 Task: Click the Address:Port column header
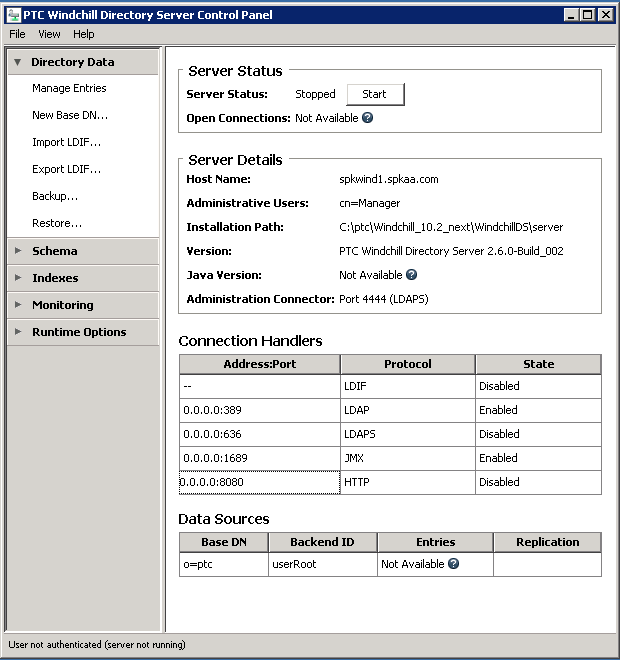(x=260, y=364)
